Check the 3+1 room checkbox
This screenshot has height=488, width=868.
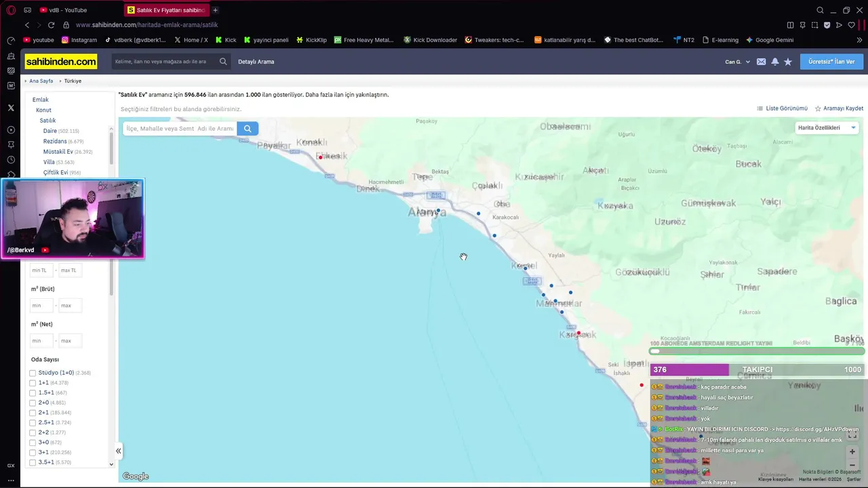pos(33,452)
